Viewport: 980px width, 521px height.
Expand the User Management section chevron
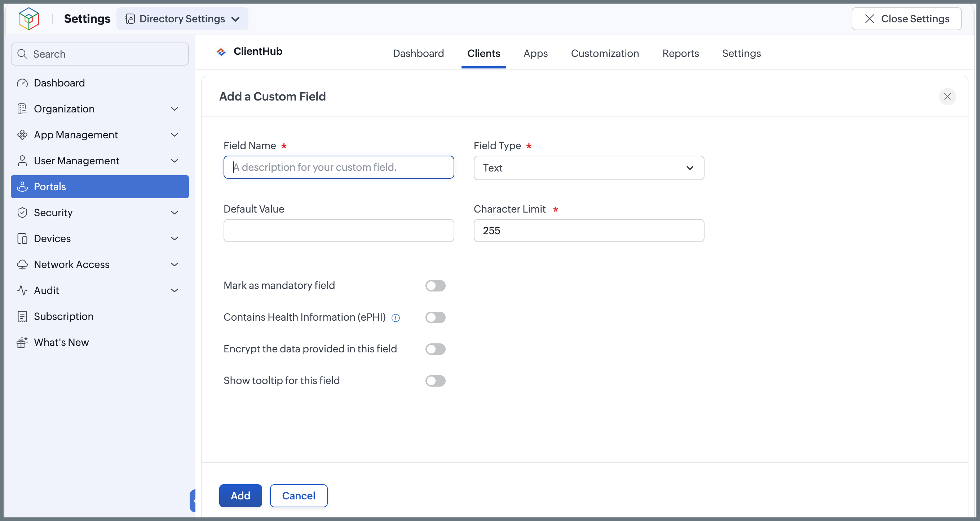[x=175, y=161]
